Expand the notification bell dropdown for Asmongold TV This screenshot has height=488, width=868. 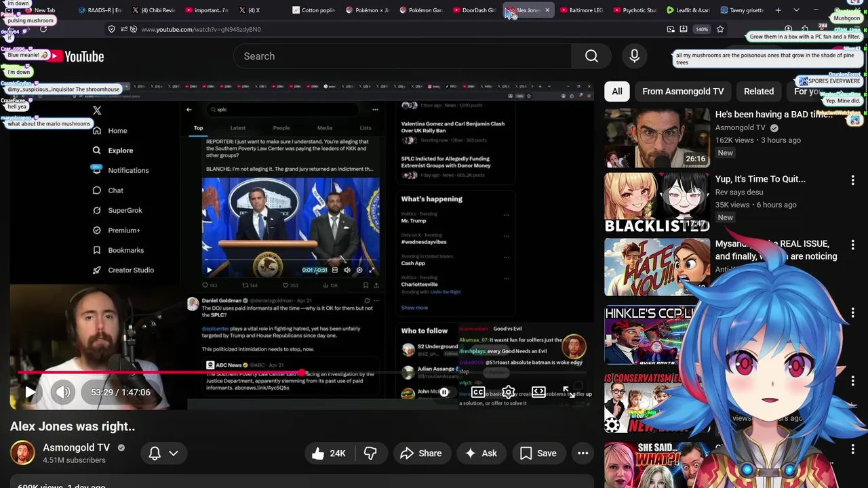tap(163, 453)
